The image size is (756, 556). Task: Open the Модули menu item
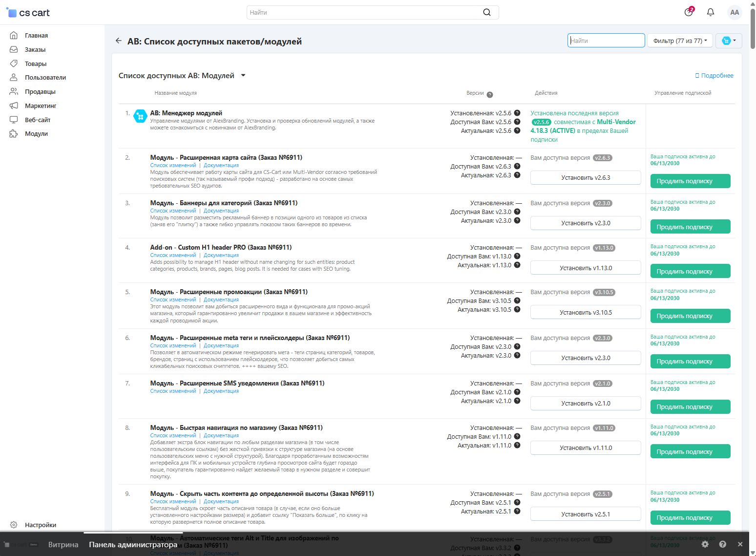coord(36,133)
